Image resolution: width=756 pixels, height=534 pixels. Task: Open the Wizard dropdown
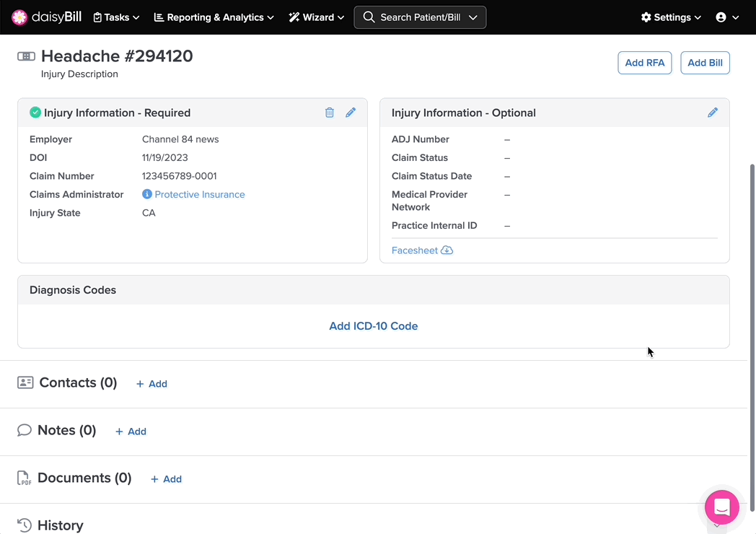[x=316, y=17]
